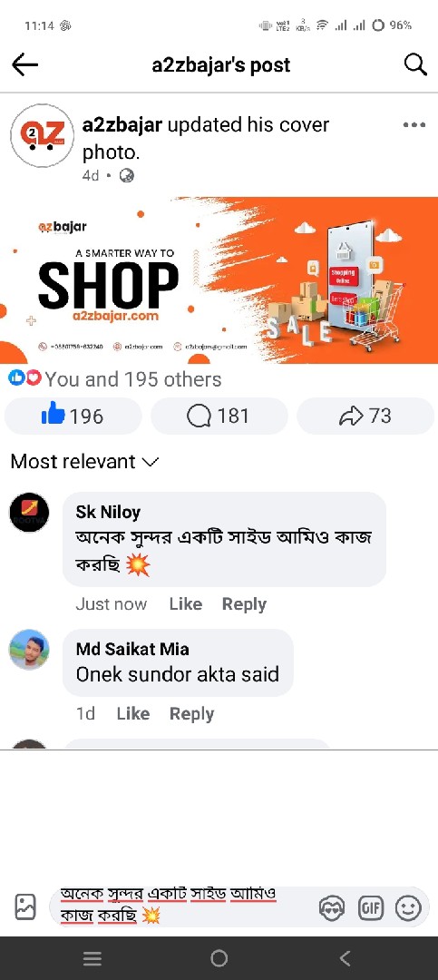
Task: Open the emoji smiley picker
Action: (x=408, y=908)
